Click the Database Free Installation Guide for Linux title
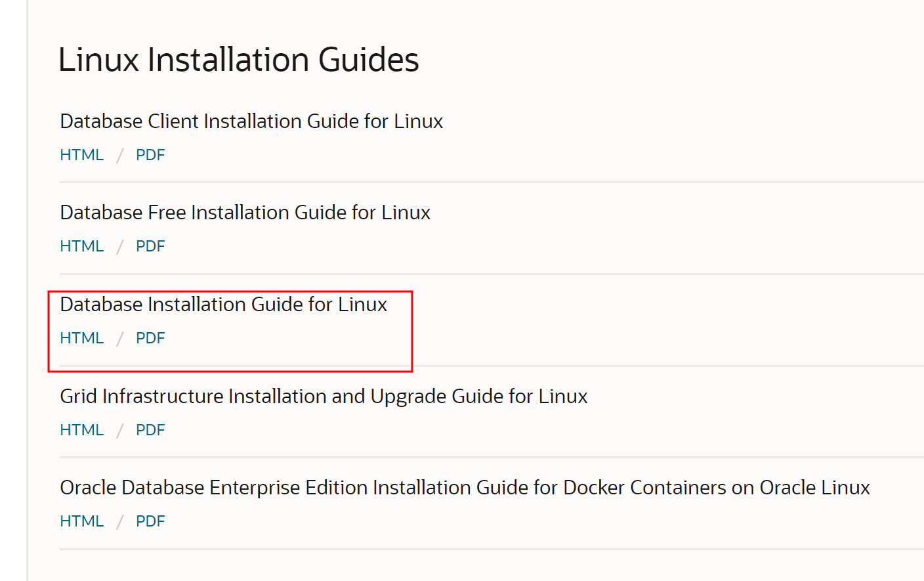 click(x=245, y=213)
